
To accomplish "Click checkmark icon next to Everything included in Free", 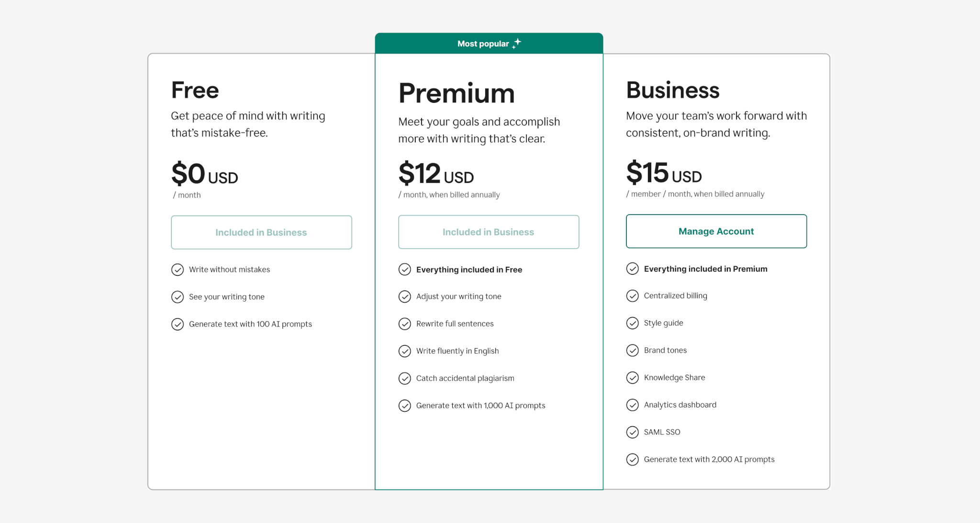I will click(405, 270).
